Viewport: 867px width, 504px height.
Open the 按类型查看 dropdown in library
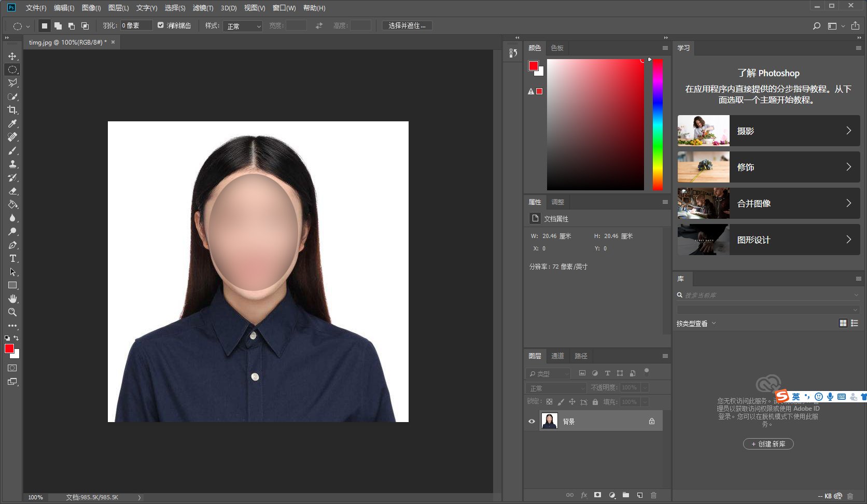click(696, 323)
